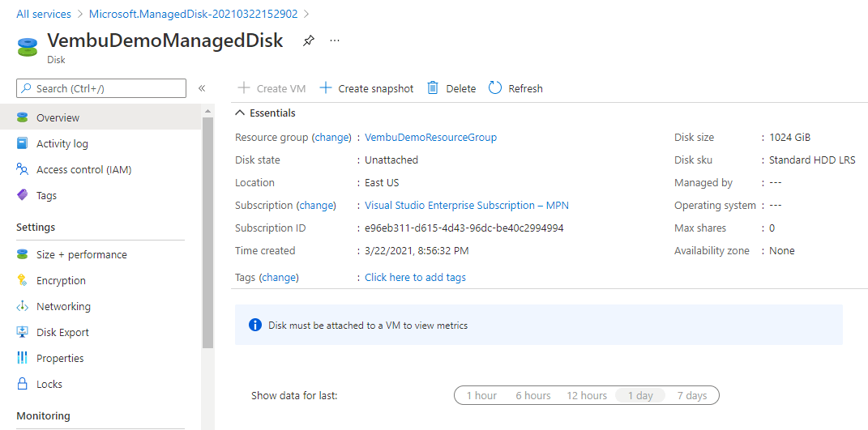Click the Availability zone value None
Screen dimensions: 868x430
782,251
